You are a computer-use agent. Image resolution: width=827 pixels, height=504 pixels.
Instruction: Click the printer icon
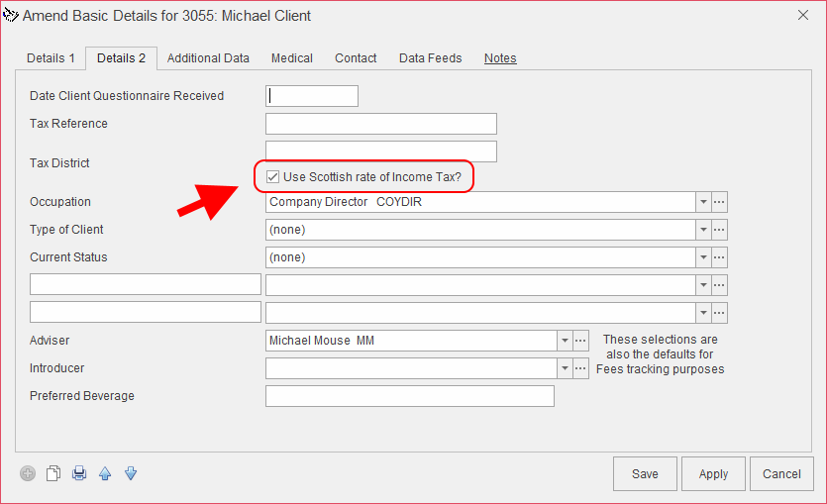[79, 473]
